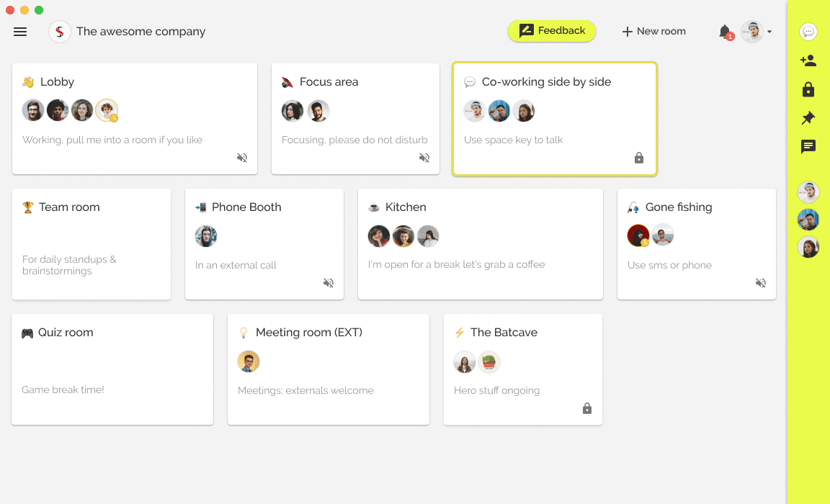Open the user account dropdown arrow
The image size is (830, 504).
pos(769,32)
